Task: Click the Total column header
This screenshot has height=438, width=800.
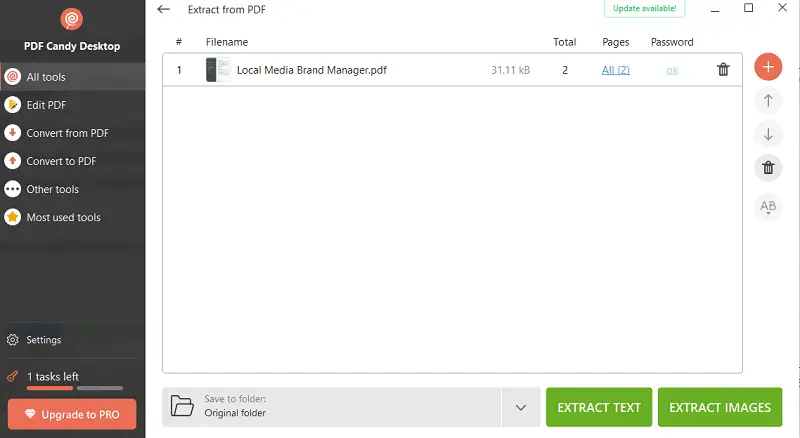Action: pyautogui.click(x=565, y=42)
